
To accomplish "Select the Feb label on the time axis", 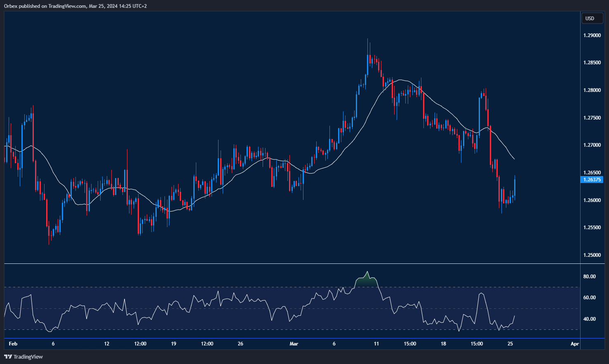I will point(13,343).
